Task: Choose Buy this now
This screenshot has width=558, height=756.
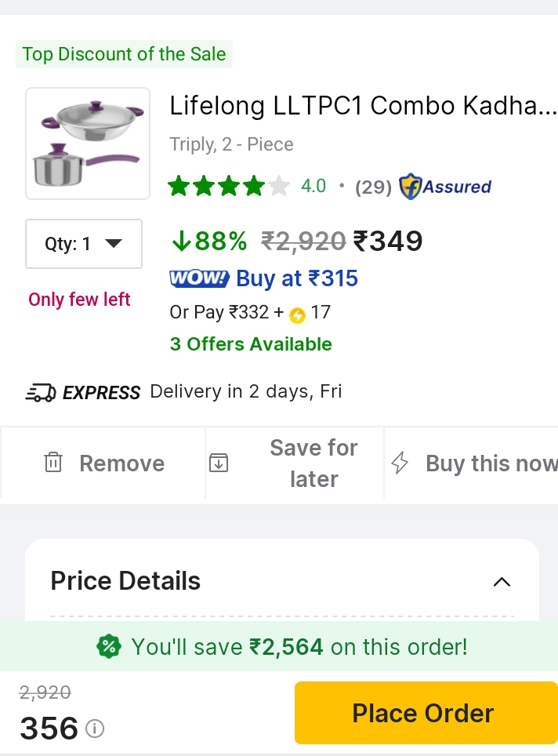Action: tap(491, 463)
